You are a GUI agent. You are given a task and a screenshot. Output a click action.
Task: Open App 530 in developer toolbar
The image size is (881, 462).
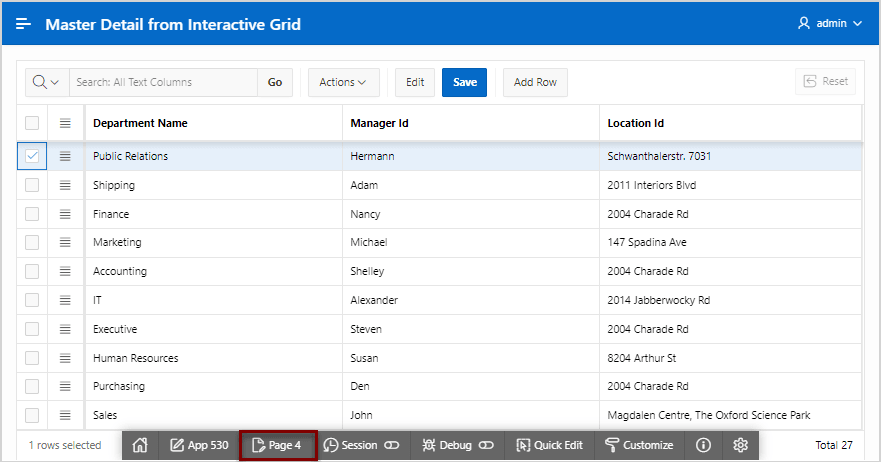pyautogui.click(x=199, y=445)
